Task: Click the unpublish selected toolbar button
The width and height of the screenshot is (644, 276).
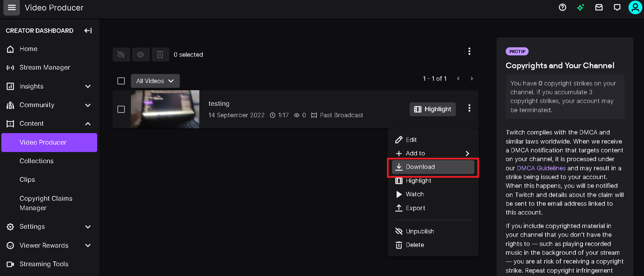Action: 121,55
